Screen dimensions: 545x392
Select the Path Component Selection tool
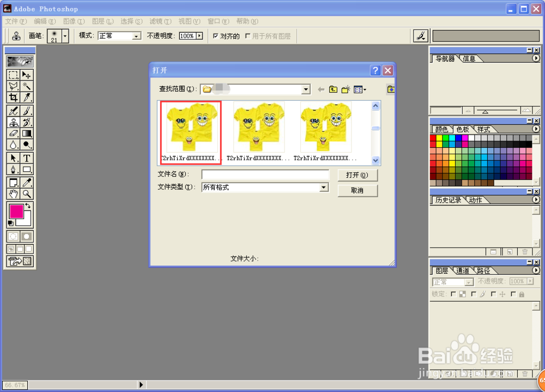(x=14, y=158)
